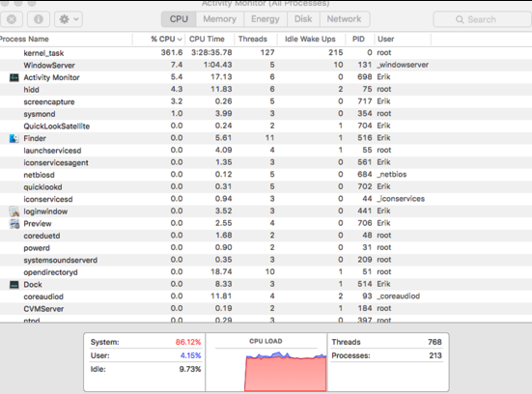Click the loginwindow process icon
This screenshot has width=532, height=394.
click(x=14, y=211)
